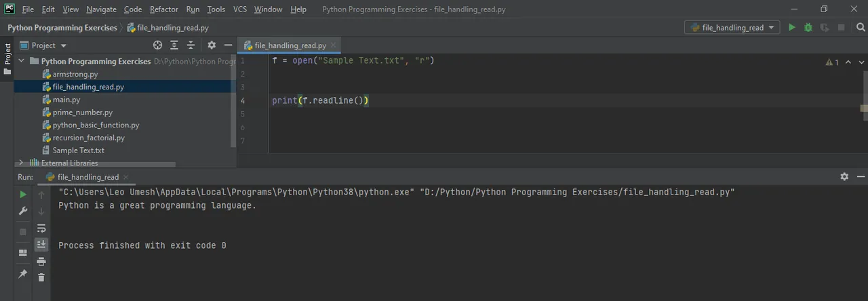The height and width of the screenshot is (301, 868).
Task: Open the Navigate menu
Action: pos(102,9)
